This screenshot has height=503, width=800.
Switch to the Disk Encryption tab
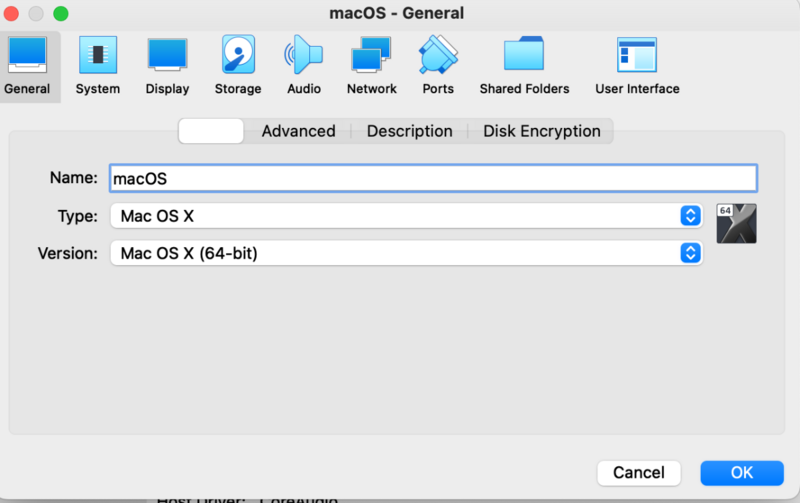click(x=541, y=131)
